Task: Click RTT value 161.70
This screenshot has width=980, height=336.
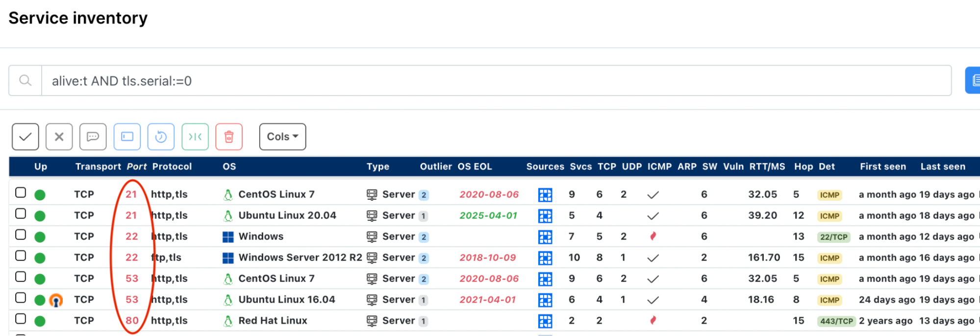Action: click(x=764, y=258)
